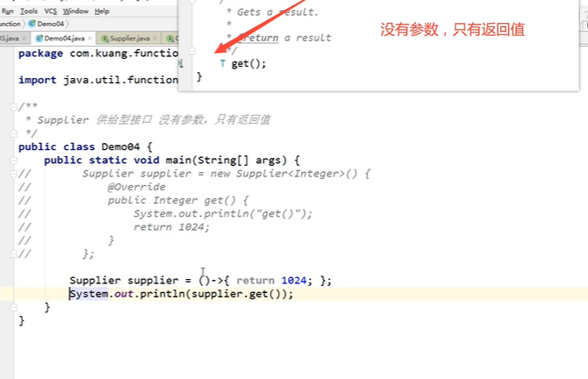Click commented 'public Integer get()' line
This screenshot has height=379, width=588.
coord(178,200)
